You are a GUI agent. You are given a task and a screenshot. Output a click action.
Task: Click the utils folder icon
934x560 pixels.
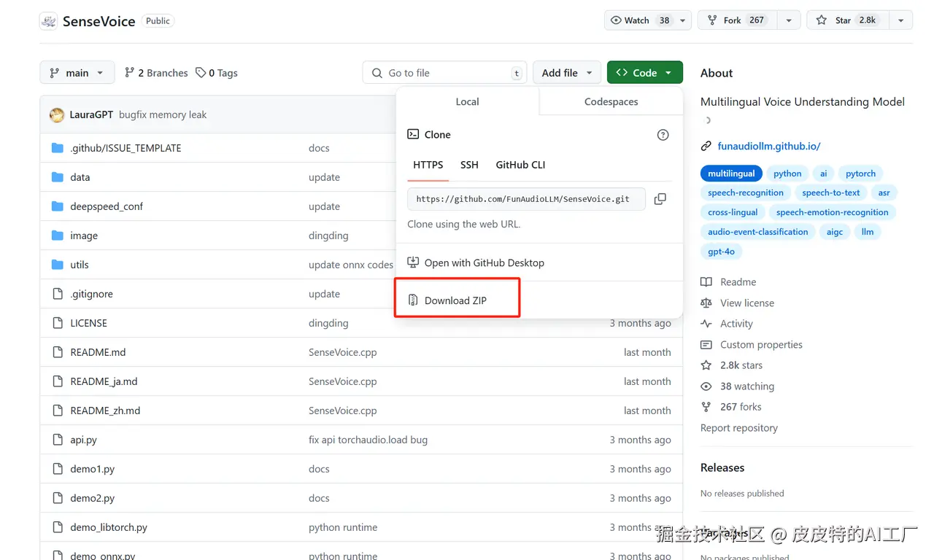58,265
